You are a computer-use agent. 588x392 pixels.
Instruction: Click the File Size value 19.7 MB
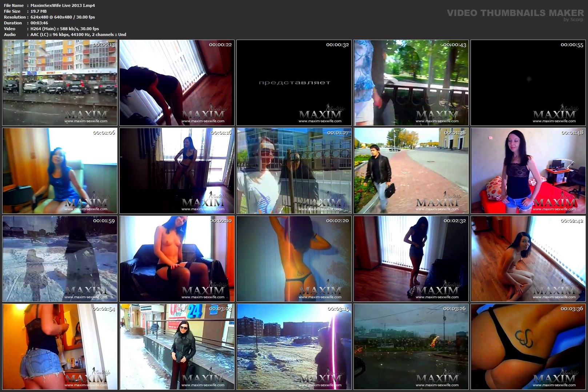pyautogui.click(x=39, y=11)
